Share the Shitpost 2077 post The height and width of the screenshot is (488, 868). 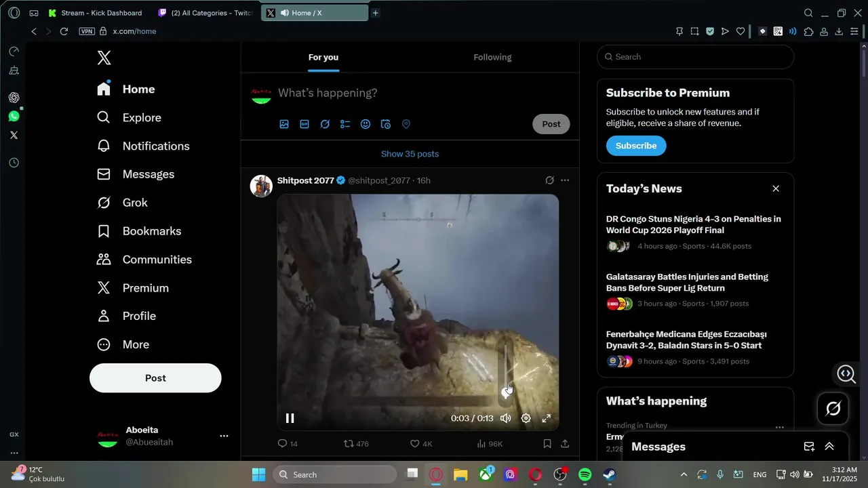coord(565,443)
